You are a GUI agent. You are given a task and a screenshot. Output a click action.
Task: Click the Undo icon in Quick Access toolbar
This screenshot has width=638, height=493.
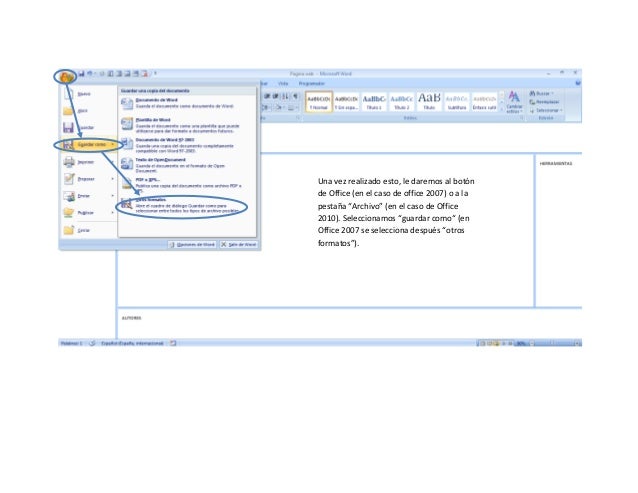(x=90, y=74)
